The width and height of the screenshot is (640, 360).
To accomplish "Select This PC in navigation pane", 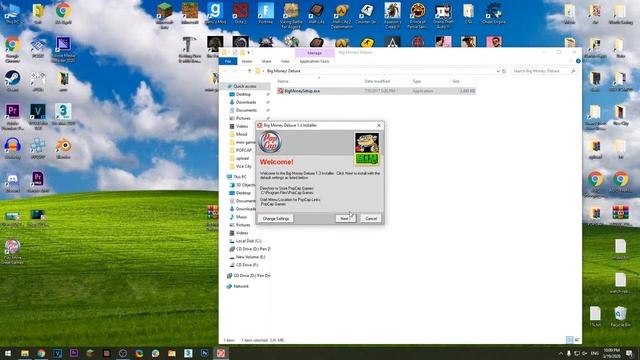I will pyautogui.click(x=240, y=177).
